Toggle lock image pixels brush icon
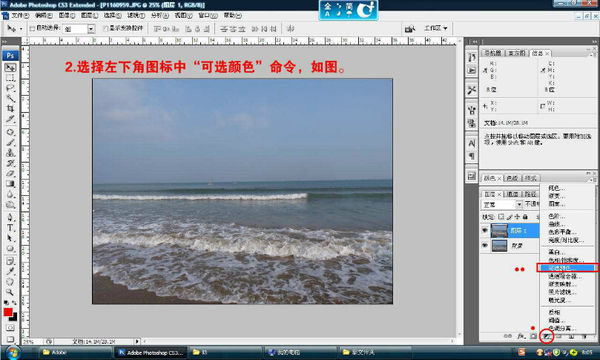 click(509, 217)
